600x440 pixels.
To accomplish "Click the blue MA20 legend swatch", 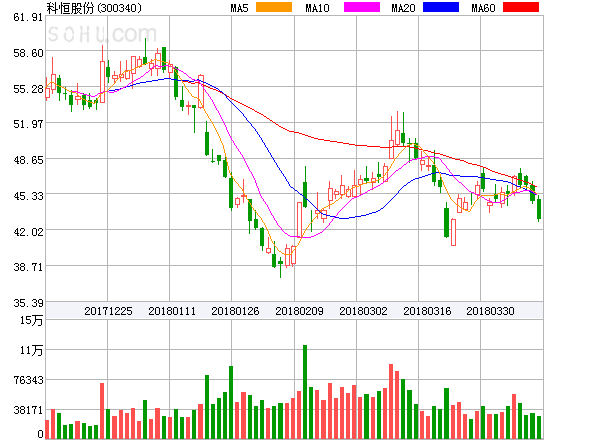I will pyautogui.click(x=441, y=7).
